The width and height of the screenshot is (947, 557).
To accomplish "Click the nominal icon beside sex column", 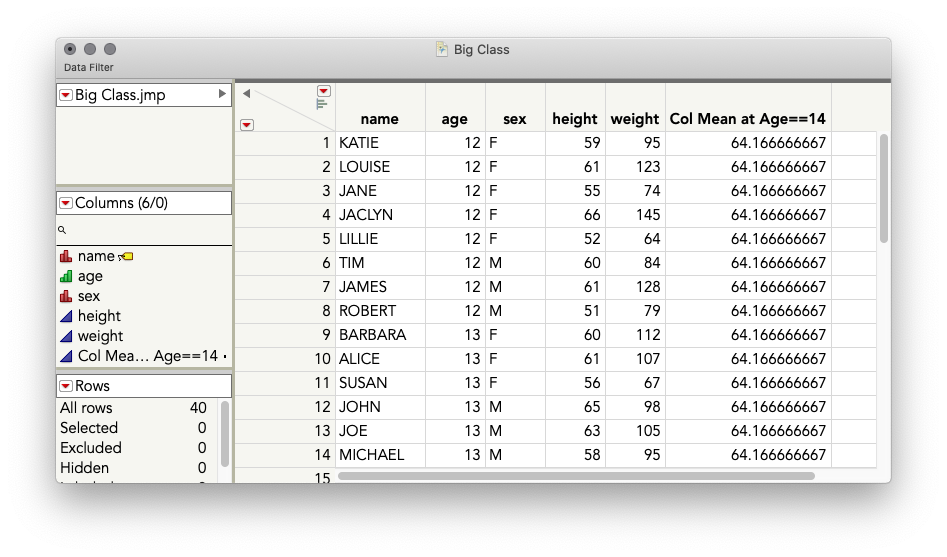I will point(66,297).
